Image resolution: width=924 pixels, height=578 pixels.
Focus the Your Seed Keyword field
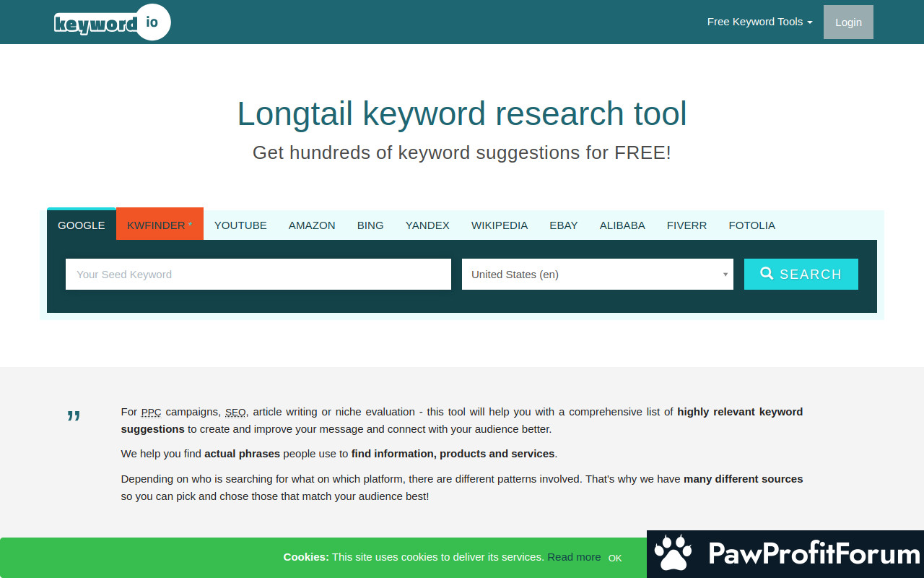click(258, 274)
